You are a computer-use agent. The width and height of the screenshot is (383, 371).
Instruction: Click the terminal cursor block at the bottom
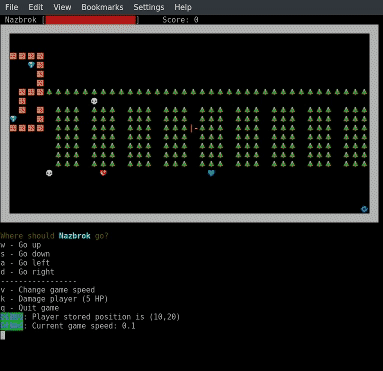tap(3, 335)
